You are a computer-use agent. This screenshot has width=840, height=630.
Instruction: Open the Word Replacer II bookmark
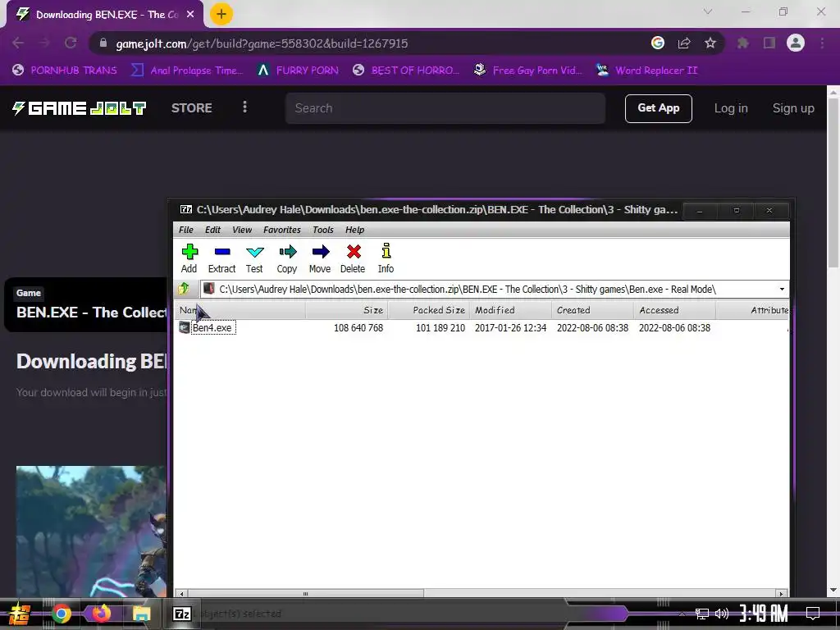tap(646, 71)
